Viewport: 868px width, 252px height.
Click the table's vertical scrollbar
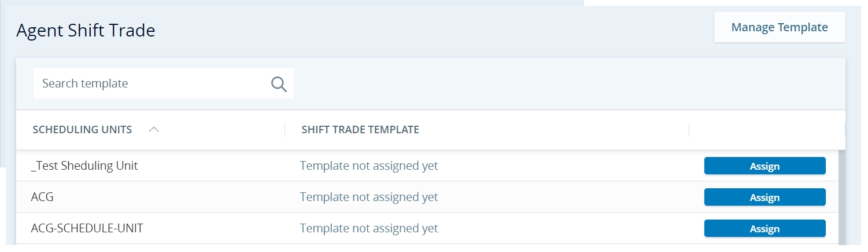842,197
